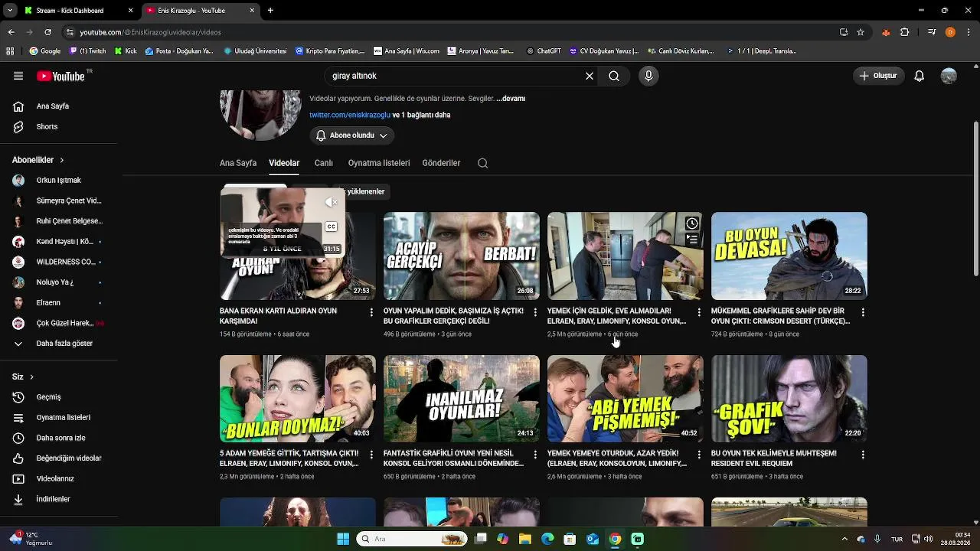Open the Chrome tab search dropdown arrow
Screen dimensions: 980x551
[x=11, y=11]
